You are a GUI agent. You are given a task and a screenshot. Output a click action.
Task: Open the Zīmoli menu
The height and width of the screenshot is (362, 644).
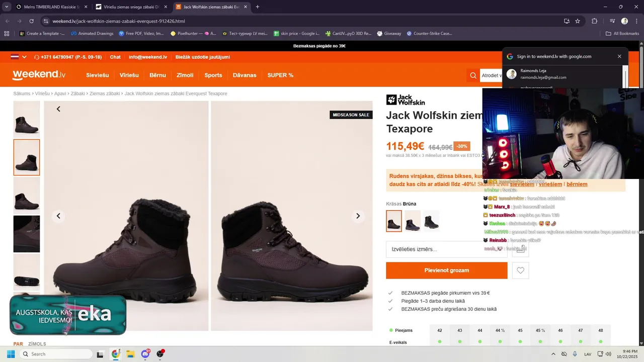pos(185,75)
